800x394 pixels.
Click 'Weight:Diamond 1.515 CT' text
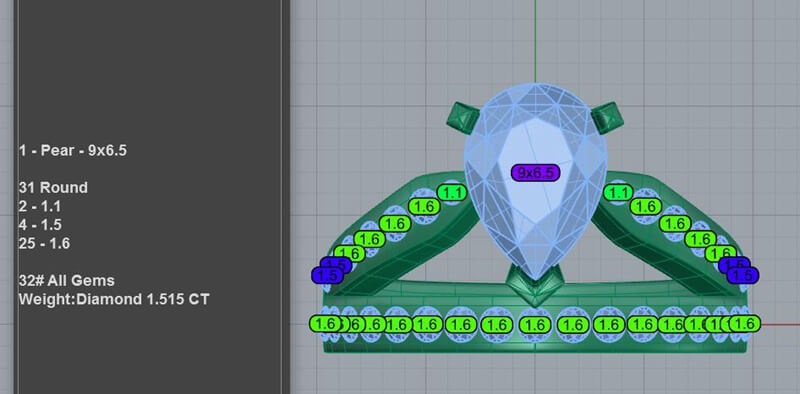(114, 299)
